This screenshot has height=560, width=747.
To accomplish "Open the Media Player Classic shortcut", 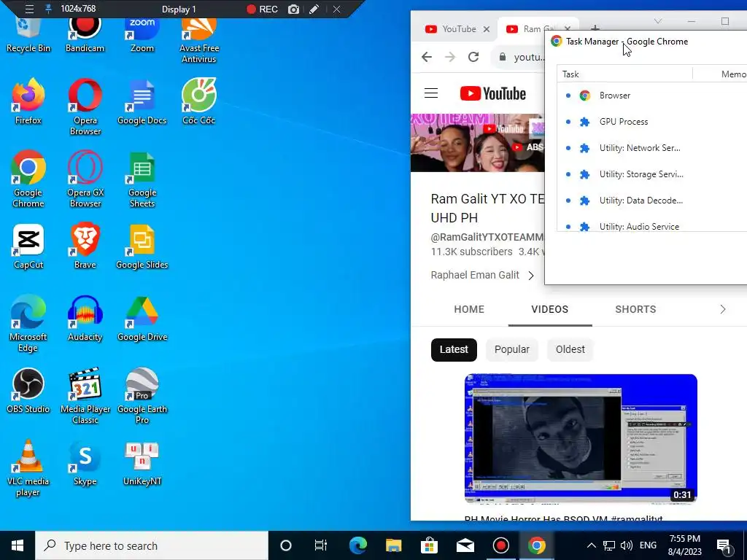I will 85,396.
